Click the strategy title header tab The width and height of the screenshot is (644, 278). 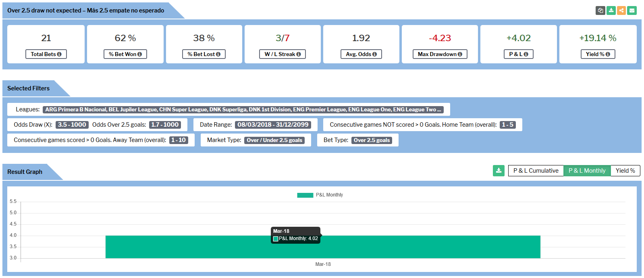coord(86,10)
